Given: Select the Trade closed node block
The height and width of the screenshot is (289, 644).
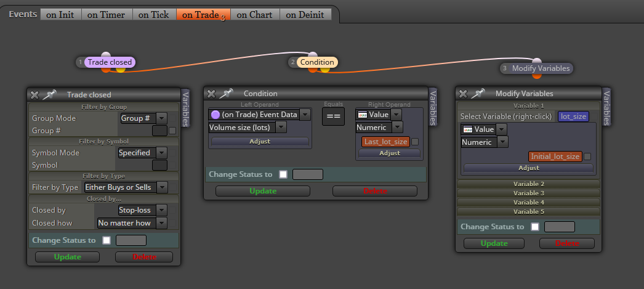Looking at the screenshot, I should [x=110, y=62].
